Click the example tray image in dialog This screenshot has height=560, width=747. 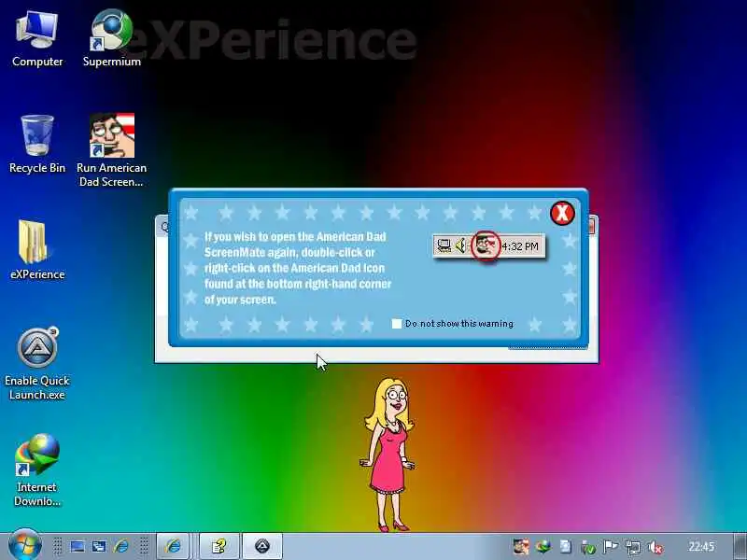tap(488, 245)
